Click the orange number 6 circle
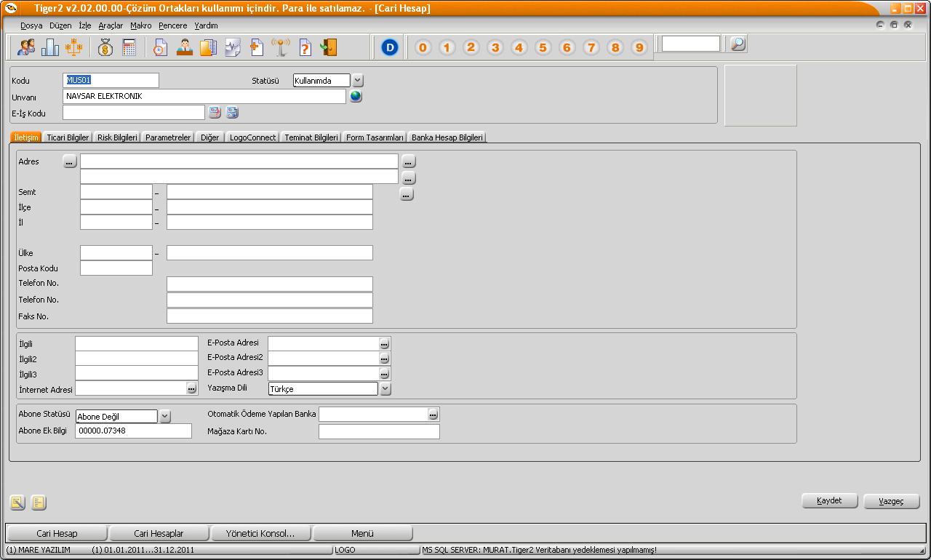The width and height of the screenshot is (931, 560). pyautogui.click(x=567, y=47)
